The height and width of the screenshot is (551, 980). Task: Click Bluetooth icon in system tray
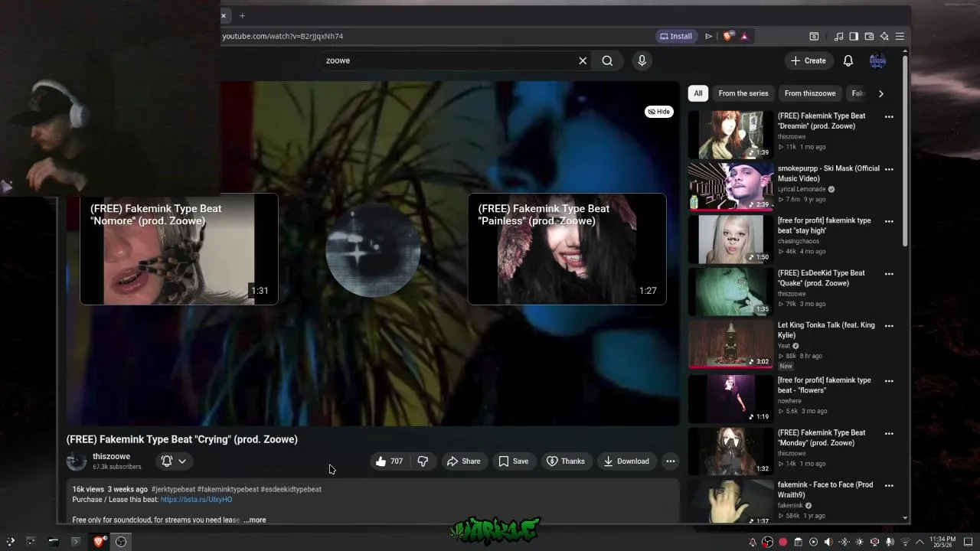[x=844, y=542]
